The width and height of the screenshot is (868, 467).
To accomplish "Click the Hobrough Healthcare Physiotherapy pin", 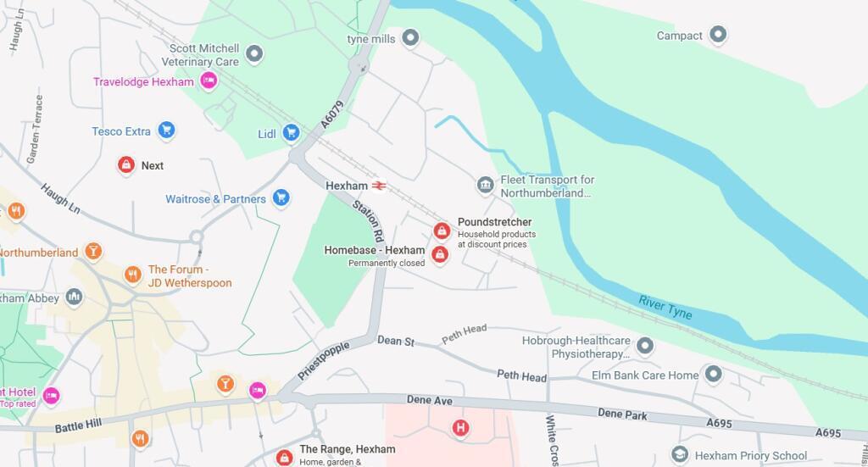I will [x=645, y=347].
